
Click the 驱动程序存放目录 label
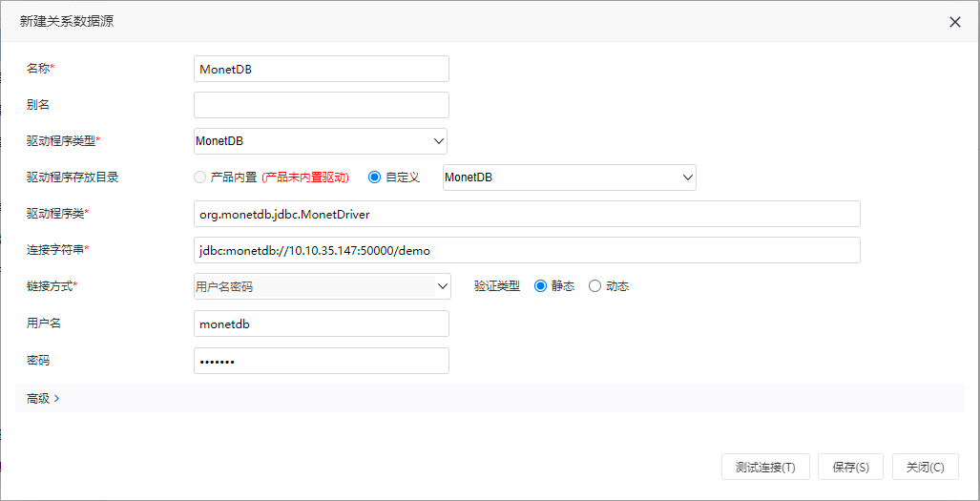point(73,177)
